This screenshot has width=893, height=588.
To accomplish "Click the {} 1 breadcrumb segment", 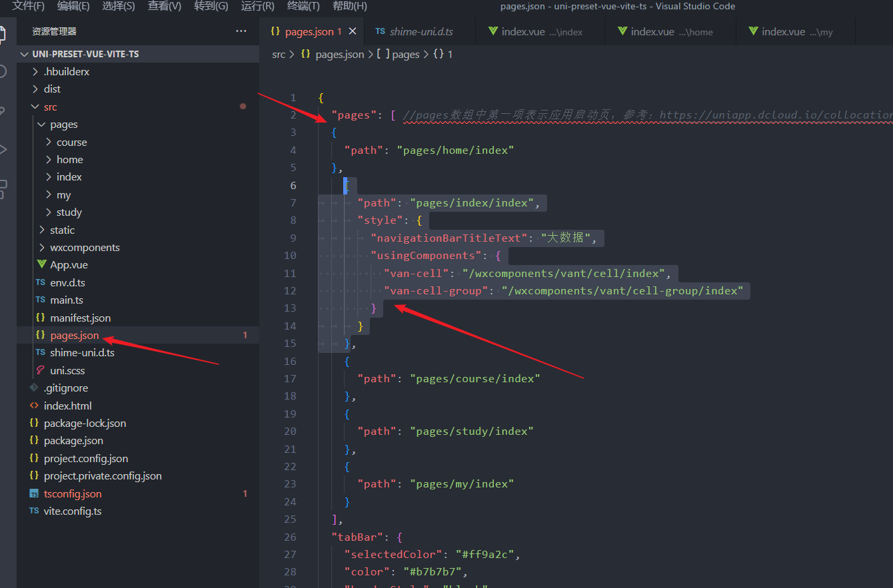I will (443, 55).
